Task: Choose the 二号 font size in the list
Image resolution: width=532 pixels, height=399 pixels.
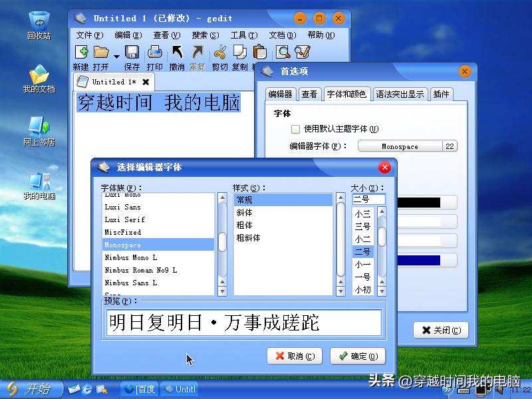Action: pyautogui.click(x=362, y=251)
